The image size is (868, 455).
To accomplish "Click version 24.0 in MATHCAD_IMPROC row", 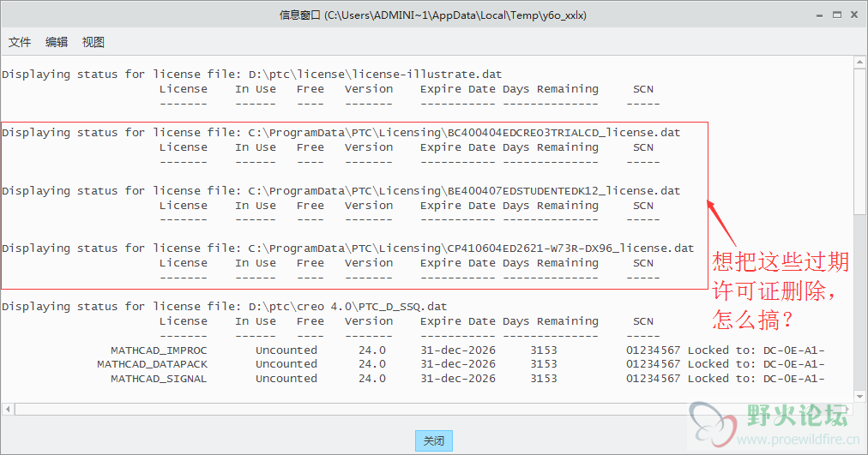I will coord(372,350).
